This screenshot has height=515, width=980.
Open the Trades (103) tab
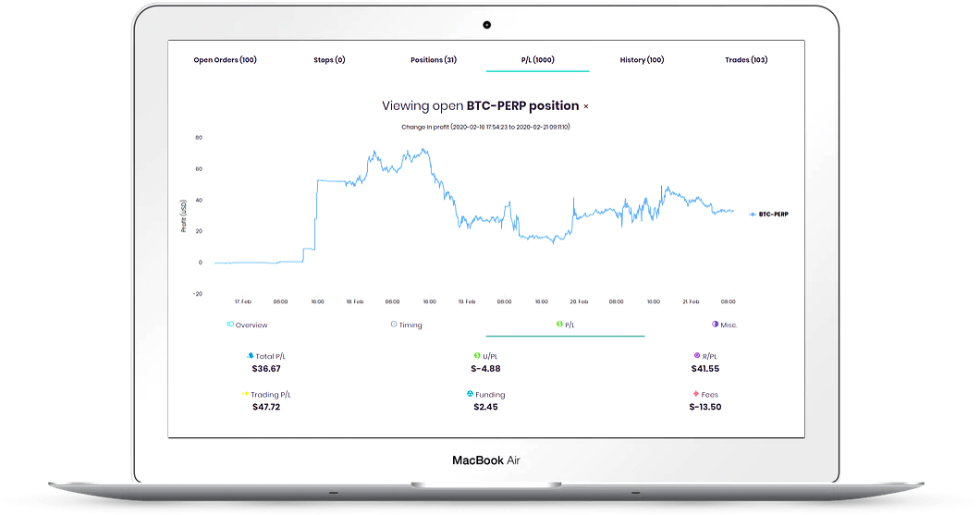(x=746, y=60)
